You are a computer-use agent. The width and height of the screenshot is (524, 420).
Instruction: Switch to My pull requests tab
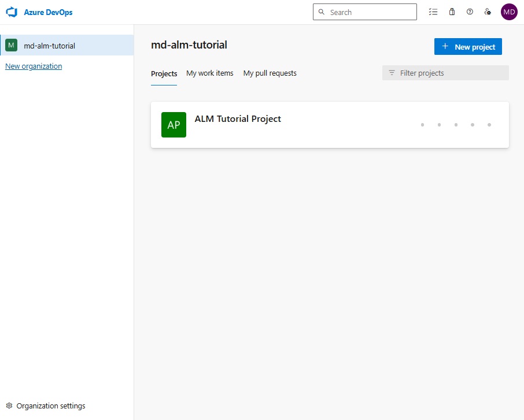click(270, 73)
